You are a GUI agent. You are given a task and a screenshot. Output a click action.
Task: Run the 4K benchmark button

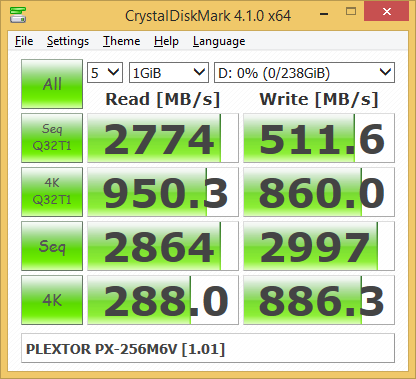coord(52,300)
